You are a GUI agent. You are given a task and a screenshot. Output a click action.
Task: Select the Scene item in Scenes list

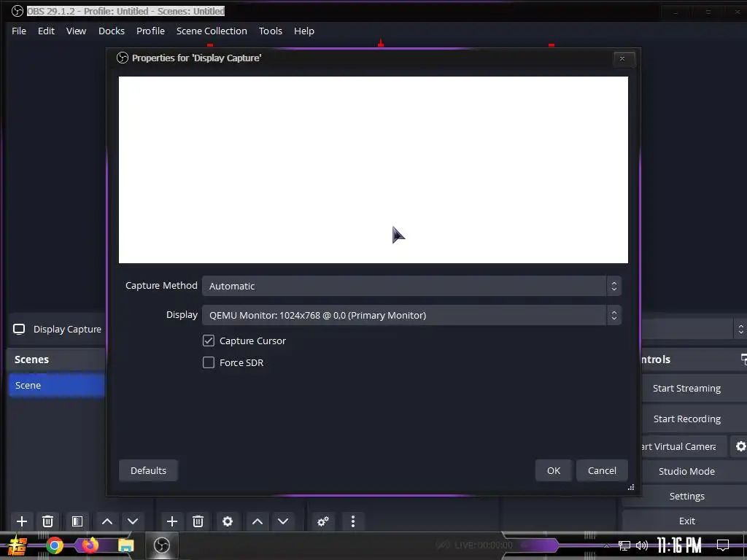pyautogui.click(x=57, y=385)
